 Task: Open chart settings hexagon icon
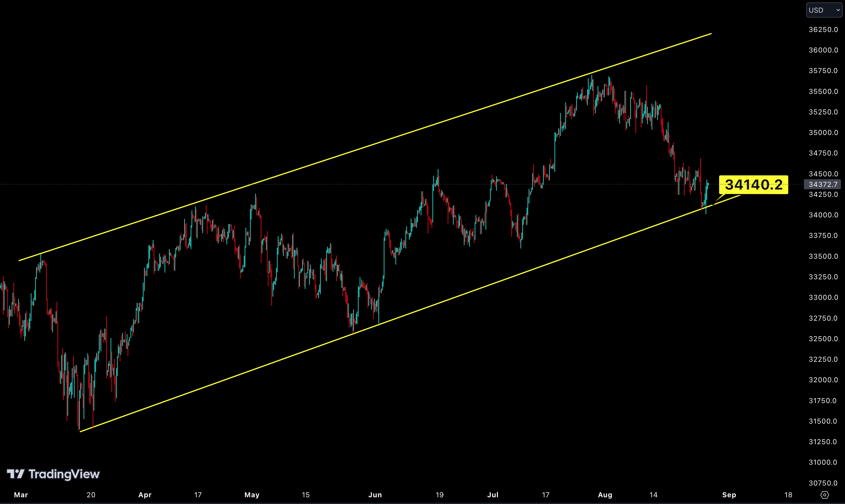click(x=825, y=495)
